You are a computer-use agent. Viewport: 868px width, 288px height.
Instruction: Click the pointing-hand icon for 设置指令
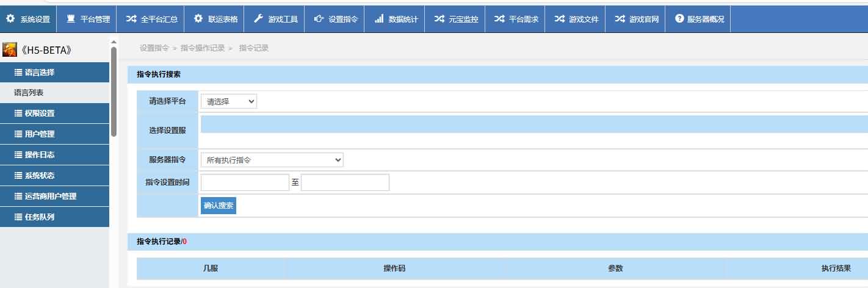click(x=319, y=19)
